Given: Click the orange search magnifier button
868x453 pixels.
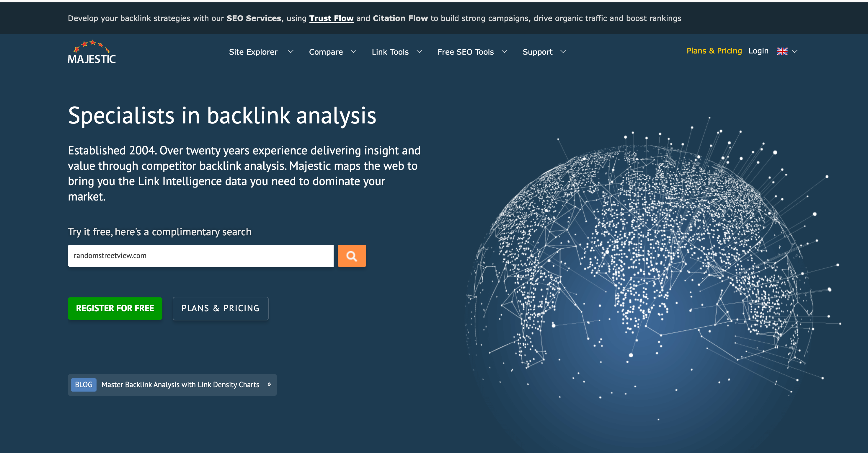Looking at the screenshot, I should click(351, 256).
